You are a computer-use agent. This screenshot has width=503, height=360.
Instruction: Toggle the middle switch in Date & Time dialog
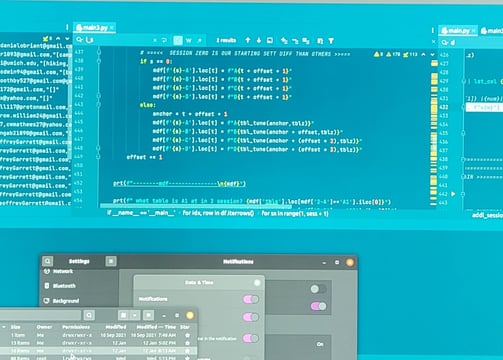[x=251, y=317]
